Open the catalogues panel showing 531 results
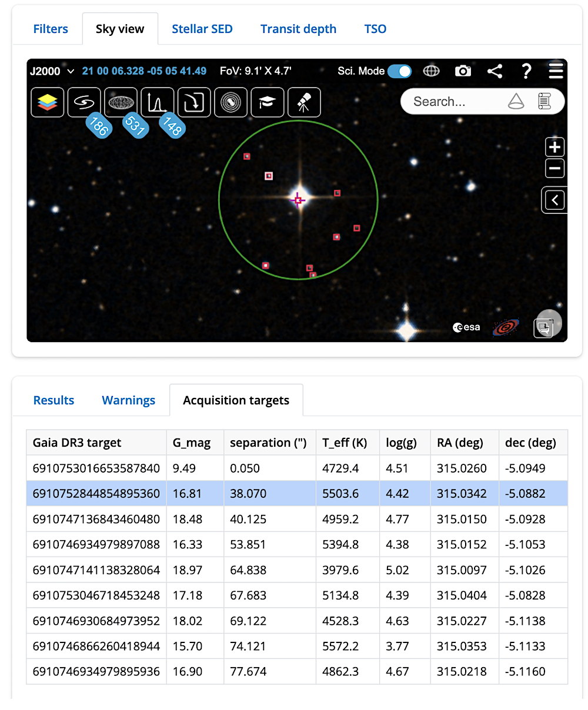 tap(121, 102)
